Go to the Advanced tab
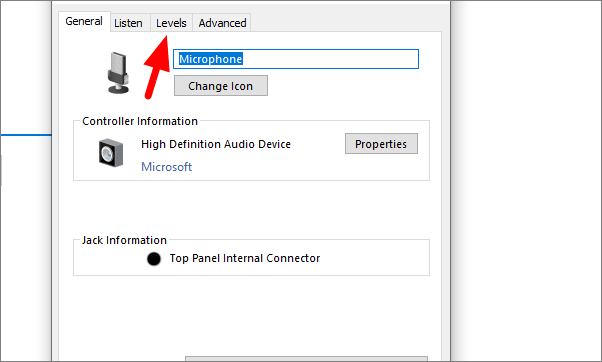The height and width of the screenshot is (362, 602). 222,23
